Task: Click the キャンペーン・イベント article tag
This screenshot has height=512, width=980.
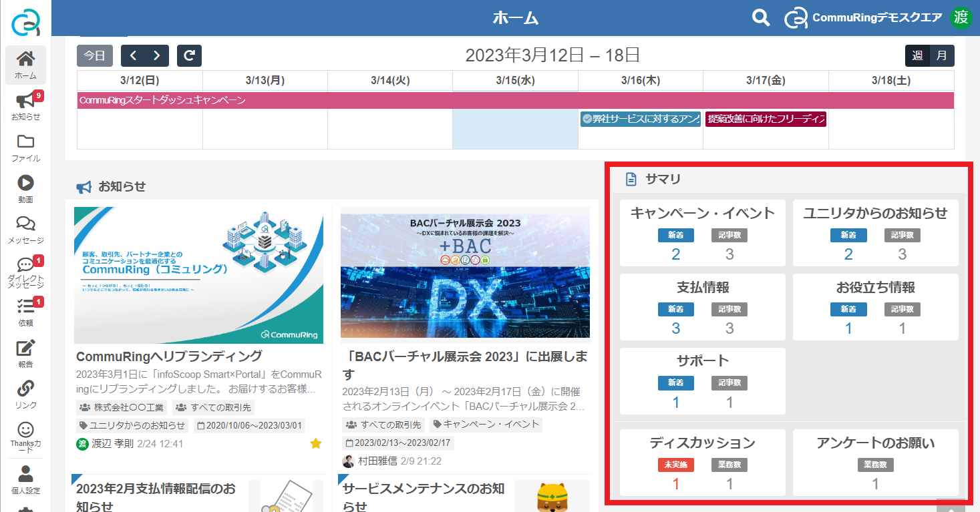Action: click(486, 424)
